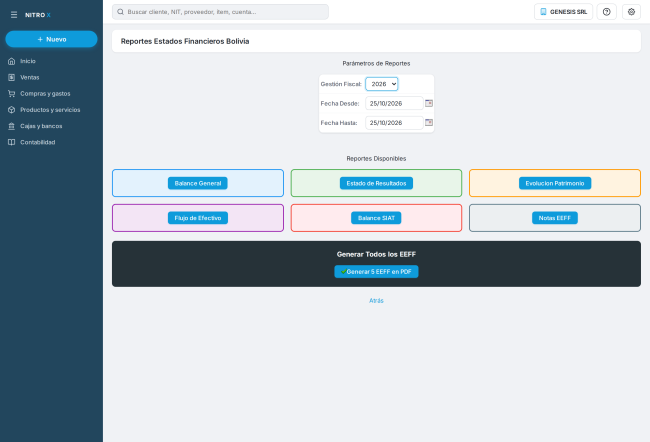Generate the Balance SIAT report

click(376, 218)
